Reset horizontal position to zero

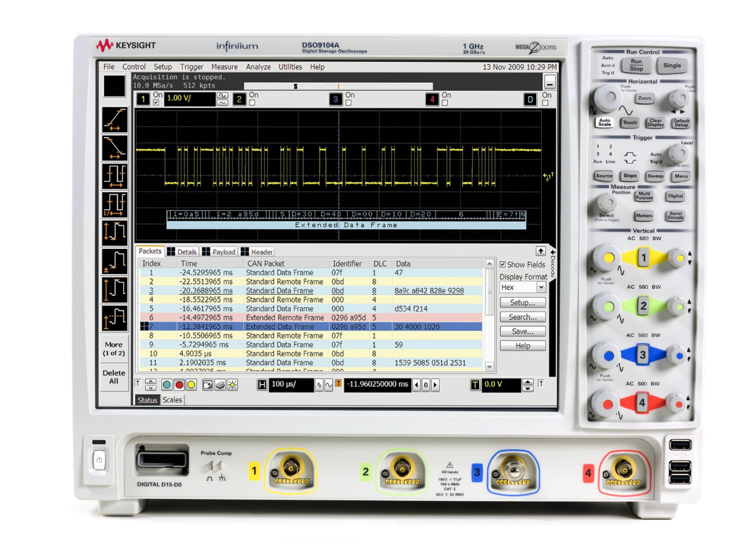(x=426, y=385)
